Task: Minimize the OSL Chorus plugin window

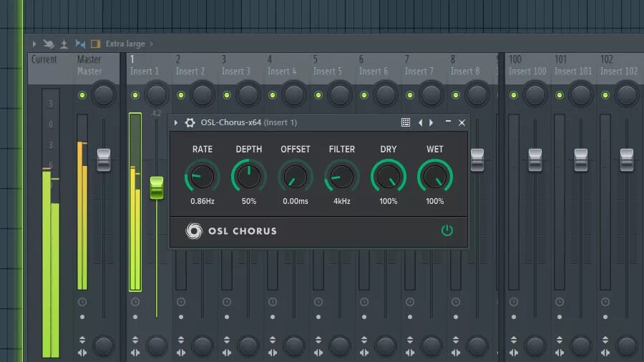Action: [x=448, y=122]
